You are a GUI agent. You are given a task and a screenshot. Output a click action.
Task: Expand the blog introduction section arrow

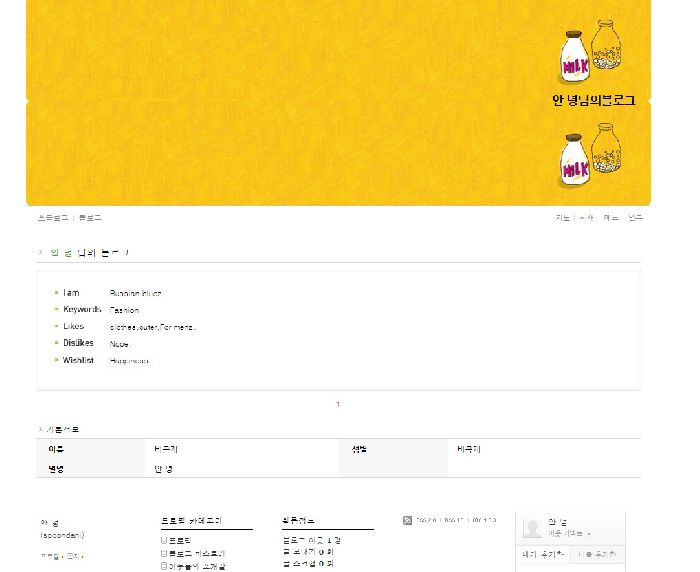pos(41,253)
